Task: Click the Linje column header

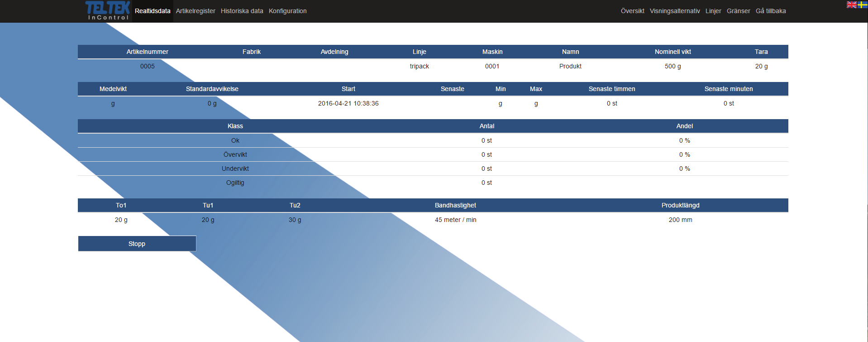Action: tap(420, 52)
